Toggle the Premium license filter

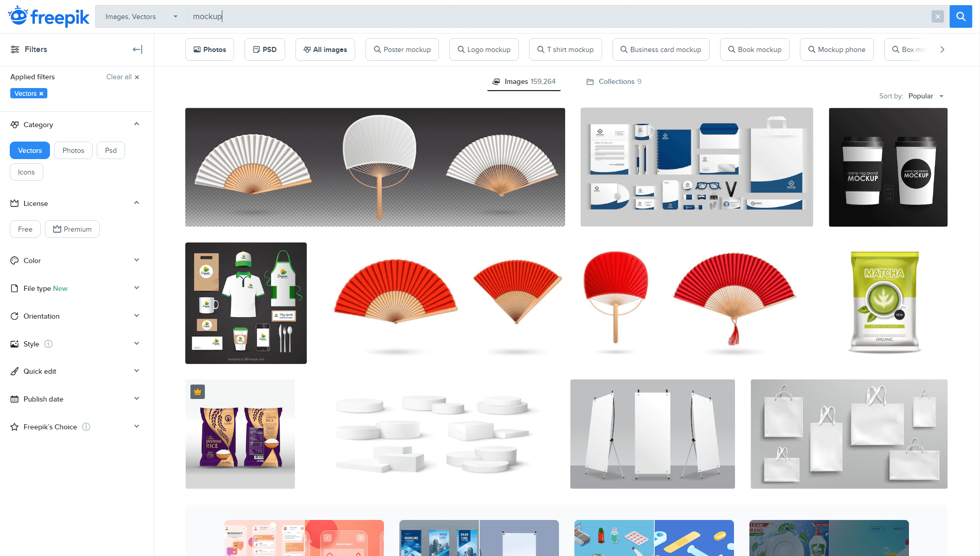(x=72, y=229)
